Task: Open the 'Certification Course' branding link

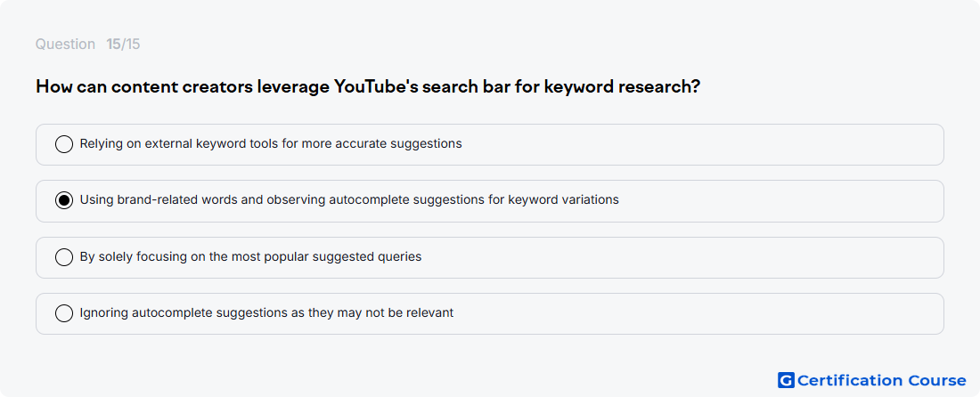Action: pyautogui.click(x=872, y=380)
